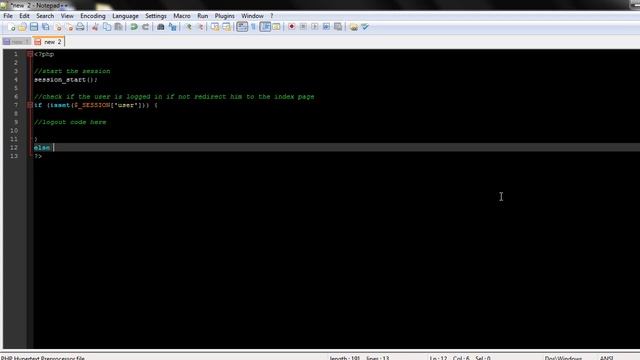Collapse the if statement fold marker on line 7

coord(30,105)
